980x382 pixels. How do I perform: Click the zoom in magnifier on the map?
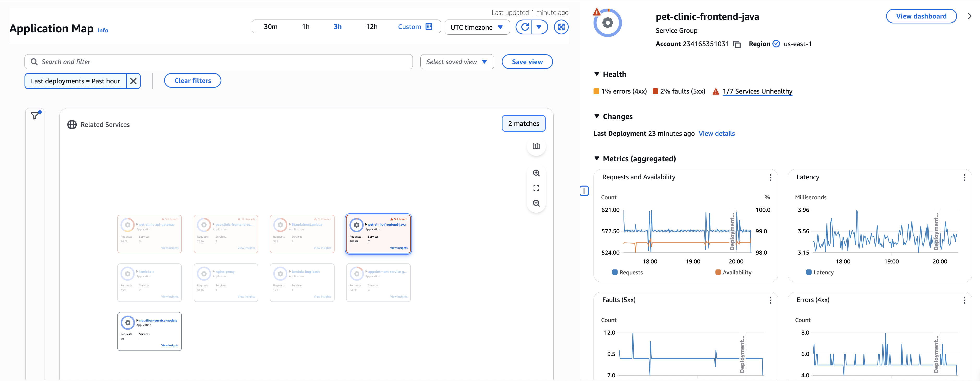tap(536, 173)
